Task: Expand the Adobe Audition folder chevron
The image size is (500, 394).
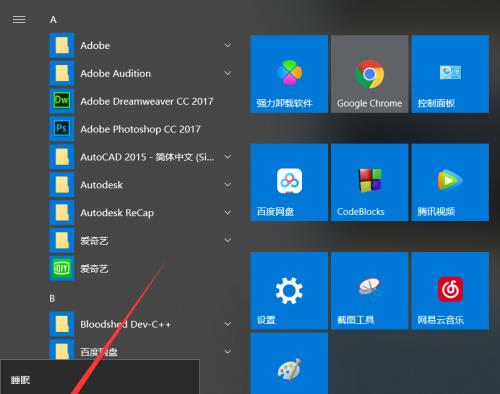Action: click(x=228, y=73)
